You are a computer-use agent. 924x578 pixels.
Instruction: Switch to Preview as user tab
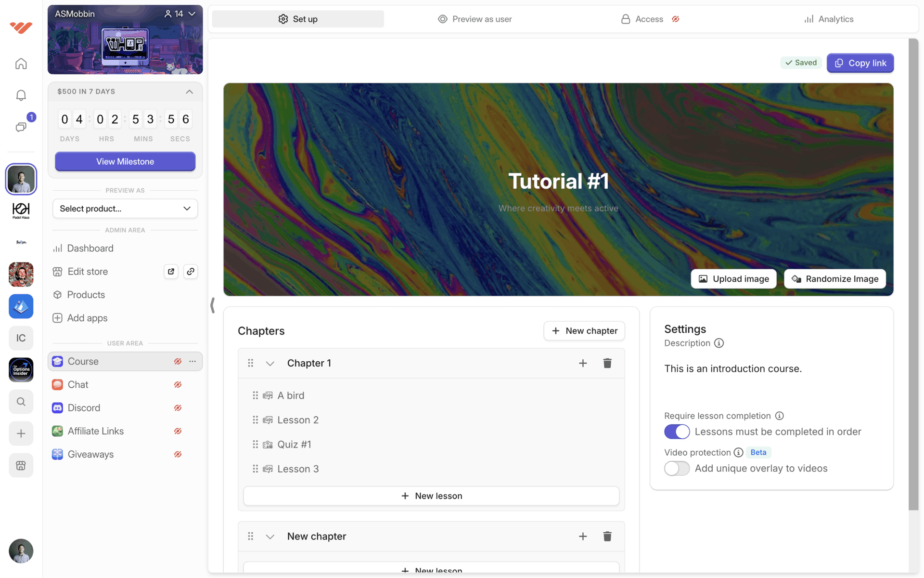point(475,19)
